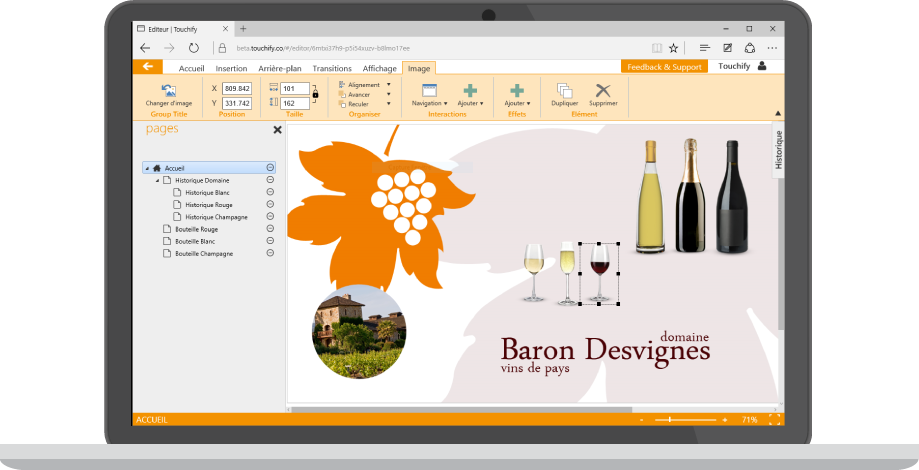Open the Insertion ribbon tab
Viewport: 919px width, 470px height.
click(x=232, y=69)
